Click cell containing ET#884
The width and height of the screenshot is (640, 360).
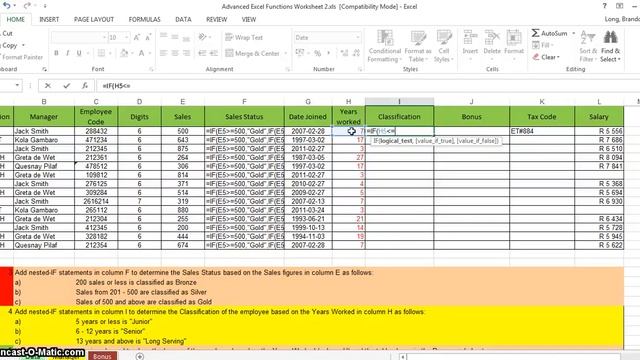[542, 131]
